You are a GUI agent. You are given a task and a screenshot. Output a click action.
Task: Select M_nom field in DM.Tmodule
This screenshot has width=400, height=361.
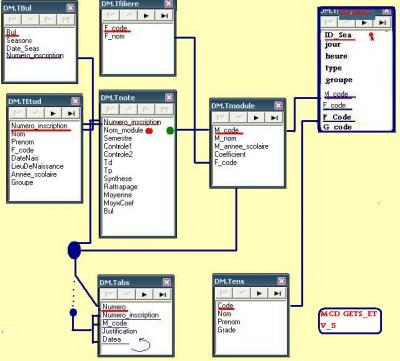(x=225, y=138)
